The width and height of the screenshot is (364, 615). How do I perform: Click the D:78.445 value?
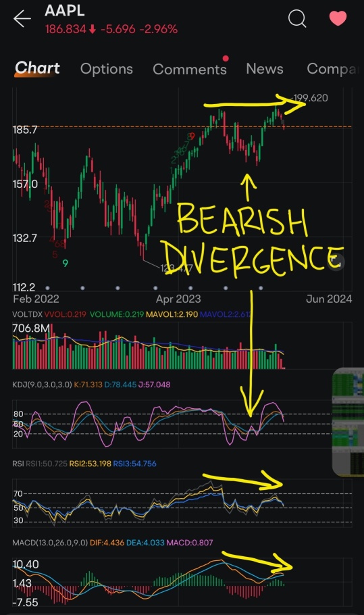click(120, 385)
